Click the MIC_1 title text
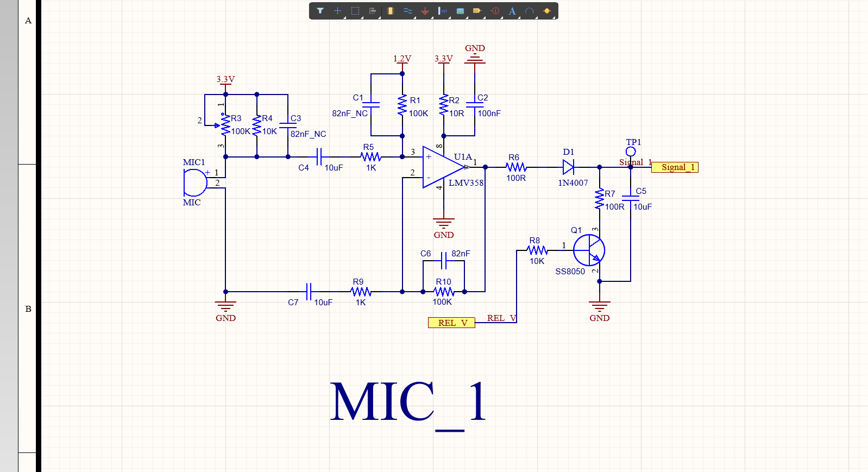Viewport: 868px width, 472px height. (x=407, y=402)
